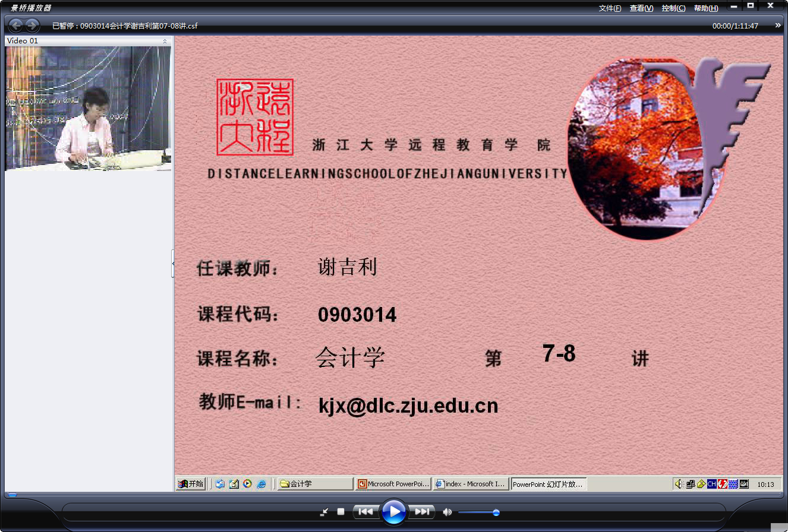Click the side panel splitter handle

173,264
